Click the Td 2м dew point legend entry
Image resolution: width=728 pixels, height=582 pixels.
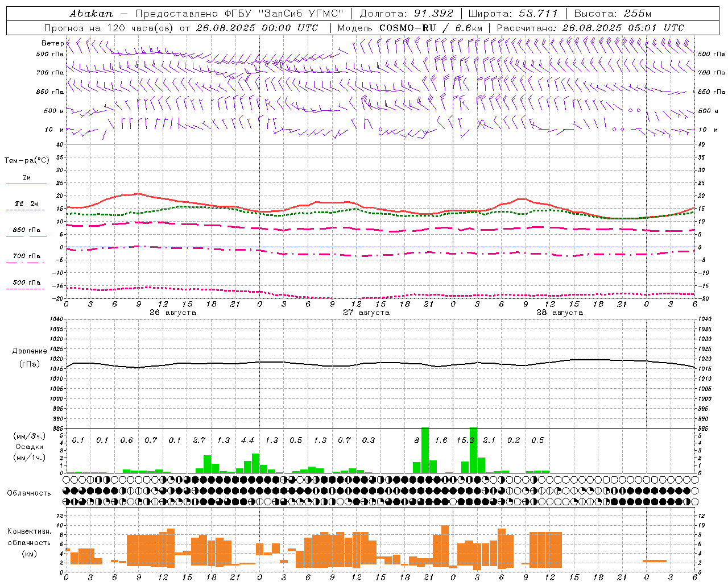(x=26, y=203)
